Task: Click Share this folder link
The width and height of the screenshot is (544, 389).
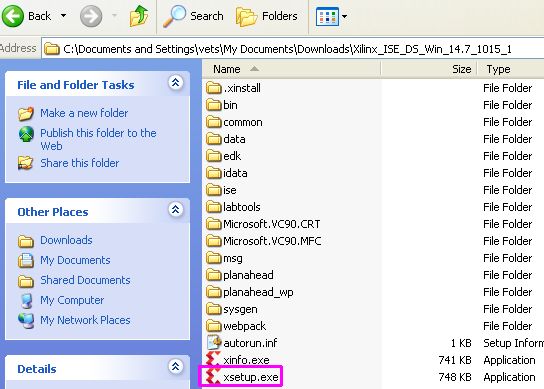Action: (79, 163)
